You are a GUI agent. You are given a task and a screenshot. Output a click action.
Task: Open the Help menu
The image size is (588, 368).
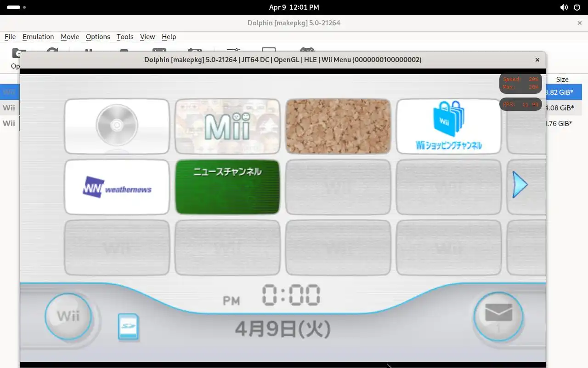[169, 37]
